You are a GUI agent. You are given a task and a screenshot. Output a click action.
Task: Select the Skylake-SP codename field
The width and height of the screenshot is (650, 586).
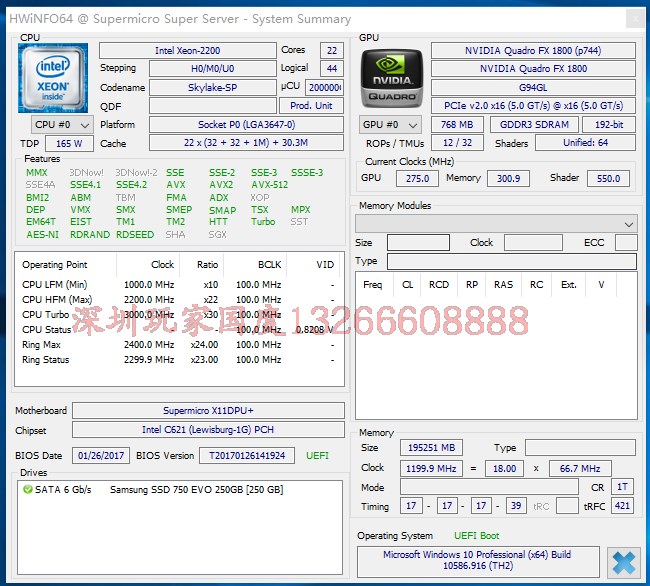[213, 87]
